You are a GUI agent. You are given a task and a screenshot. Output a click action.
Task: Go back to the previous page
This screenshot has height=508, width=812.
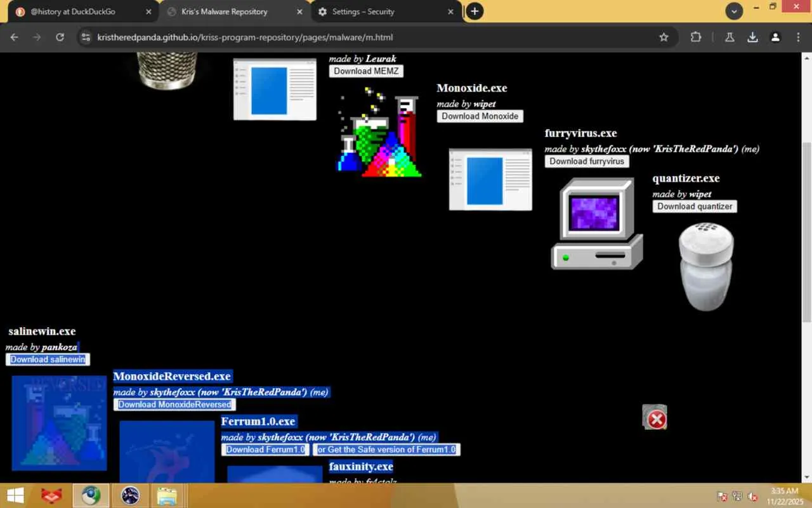[14, 37]
